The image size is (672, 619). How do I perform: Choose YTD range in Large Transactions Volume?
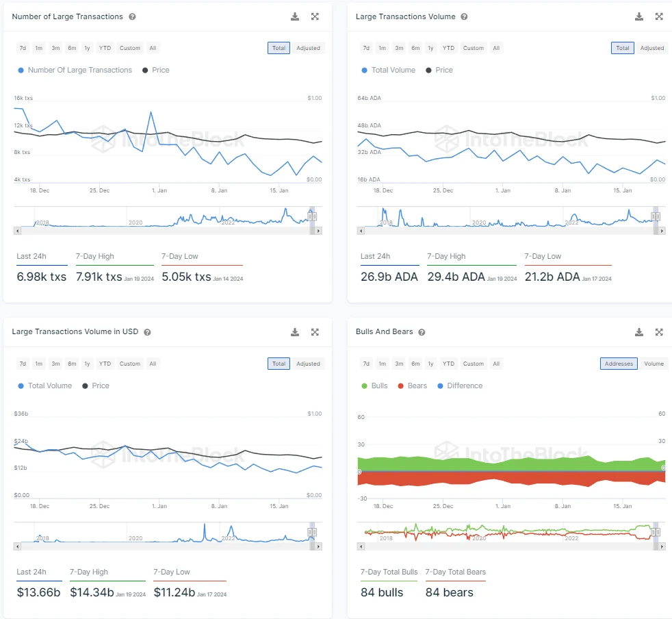pos(448,48)
